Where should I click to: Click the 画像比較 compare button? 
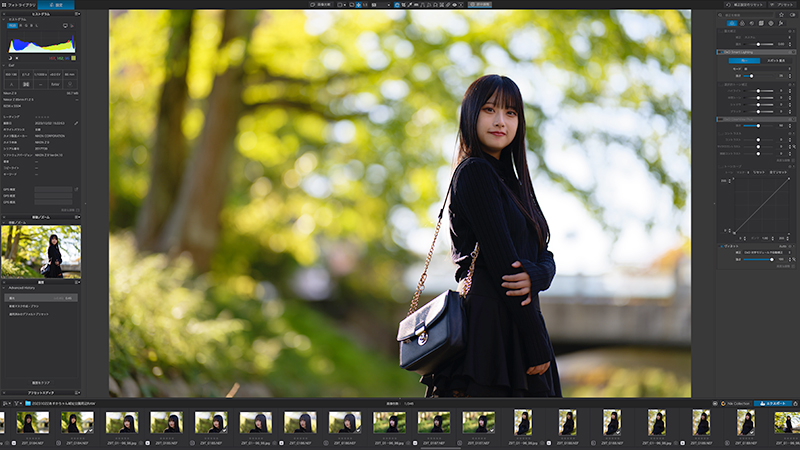tap(321, 5)
